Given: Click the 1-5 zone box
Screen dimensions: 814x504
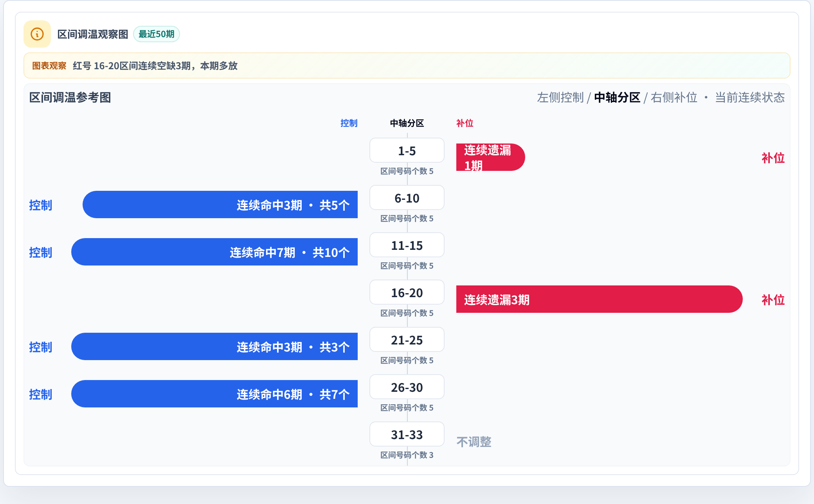Looking at the screenshot, I should click(407, 151).
